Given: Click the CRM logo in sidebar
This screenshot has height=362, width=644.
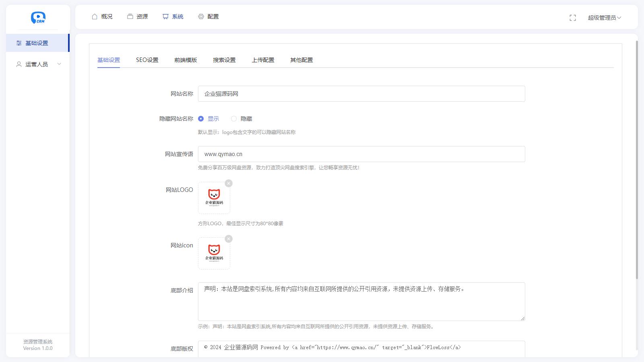Looking at the screenshot, I should tap(38, 18).
